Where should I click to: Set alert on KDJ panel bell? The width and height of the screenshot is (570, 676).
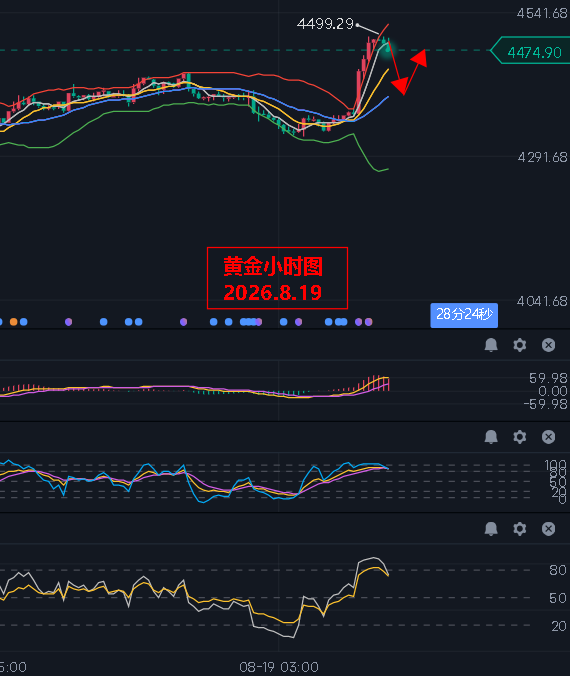click(491, 437)
